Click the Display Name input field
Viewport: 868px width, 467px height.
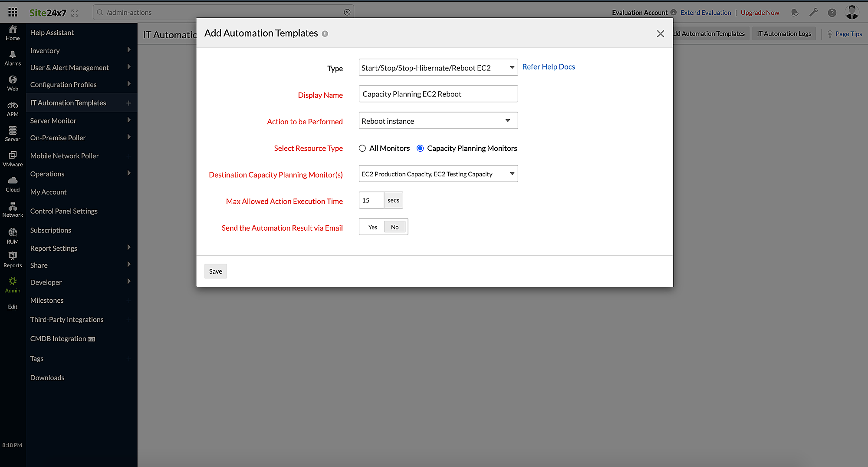click(438, 93)
